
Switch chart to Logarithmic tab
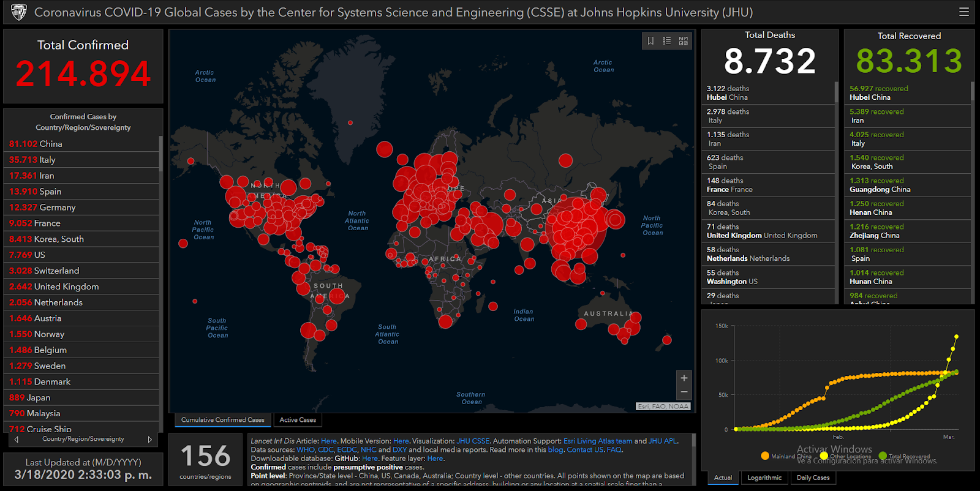(x=764, y=478)
